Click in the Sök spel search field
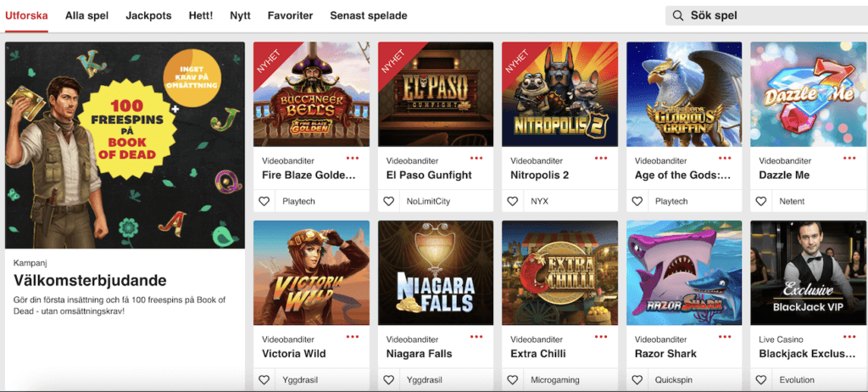Image resolution: width=868 pixels, height=392 pixels. pyautogui.click(x=766, y=15)
